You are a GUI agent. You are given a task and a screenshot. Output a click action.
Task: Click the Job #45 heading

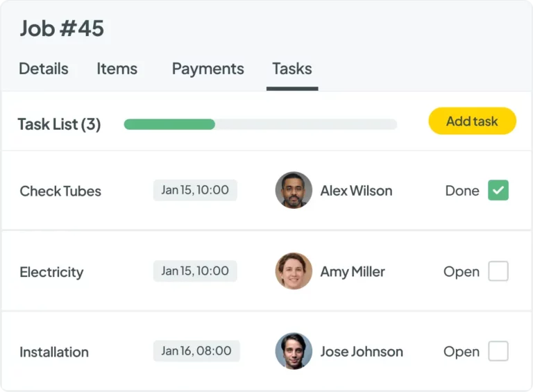pos(62,28)
